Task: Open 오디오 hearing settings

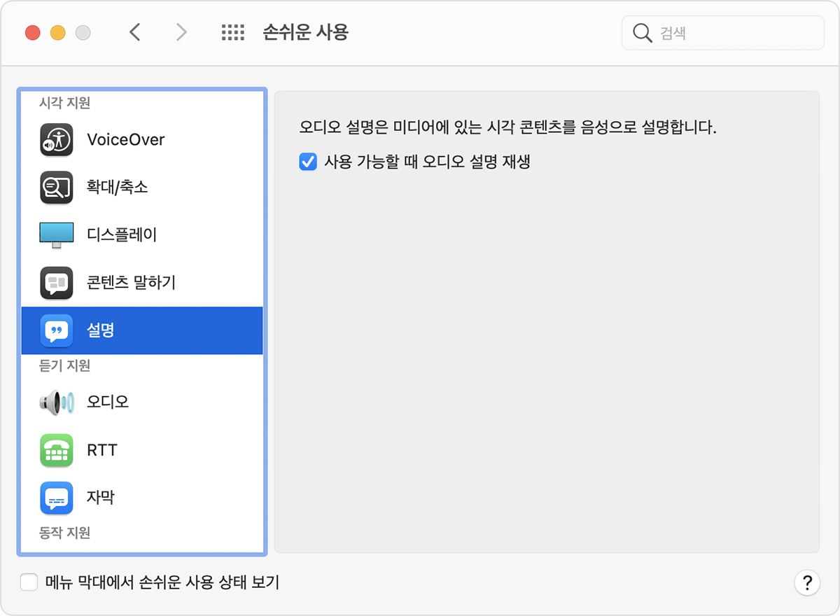Action: tap(56, 400)
